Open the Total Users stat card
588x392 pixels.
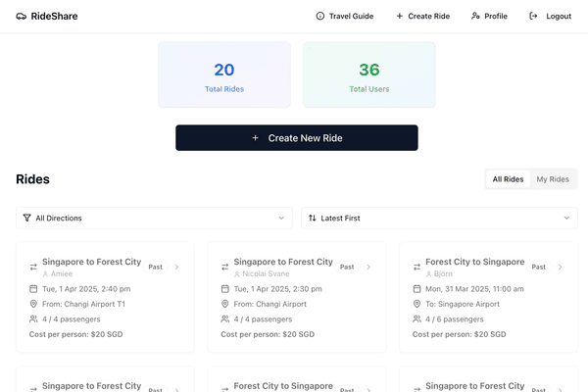pos(369,74)
